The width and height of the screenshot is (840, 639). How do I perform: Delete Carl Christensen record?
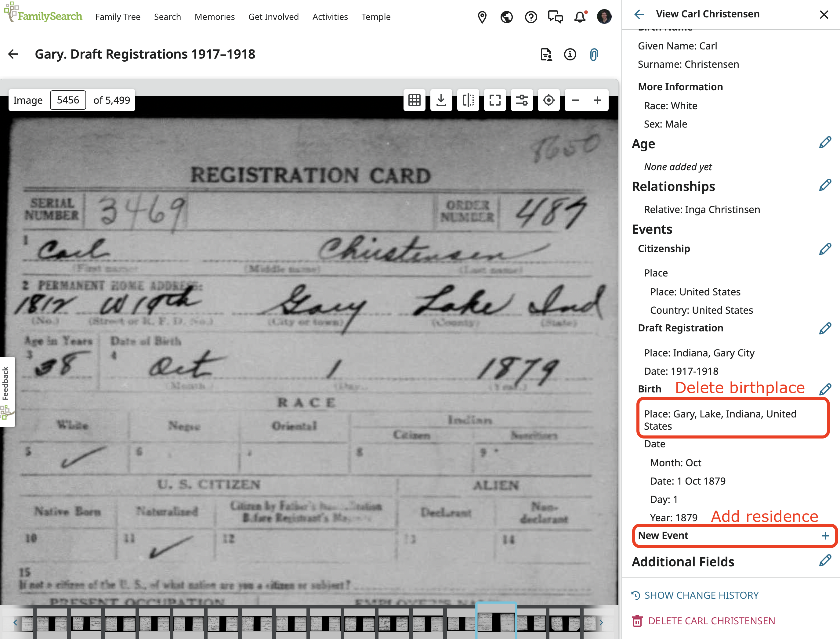click(704, 621)
